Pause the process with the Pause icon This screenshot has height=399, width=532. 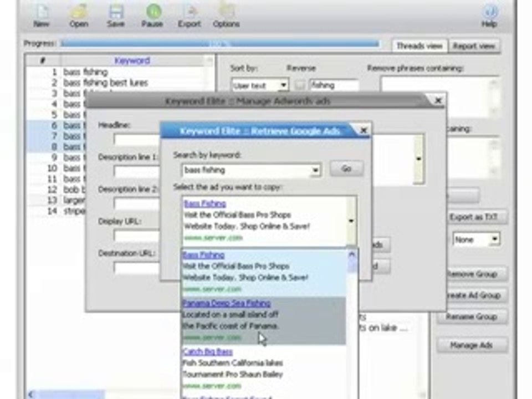pyautogui.click(x=152, y=16)
